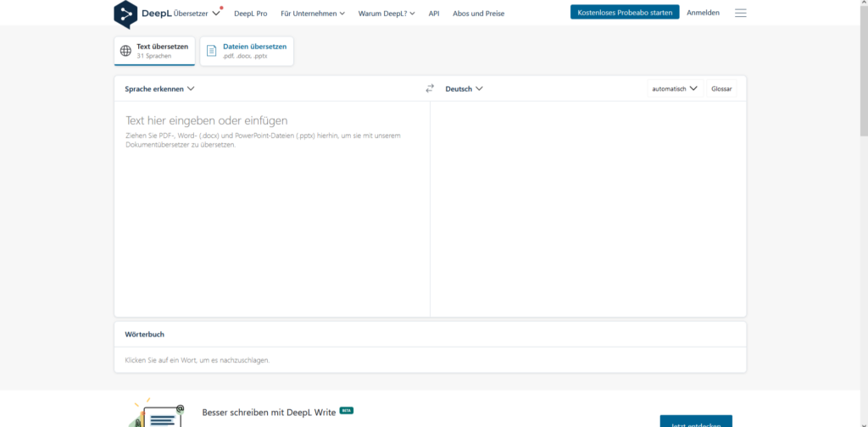Image resolution: width=868 pixels, height=427 pixels.
Task: Expand the Warum DeepL? menu
Action: pos(387,14)
